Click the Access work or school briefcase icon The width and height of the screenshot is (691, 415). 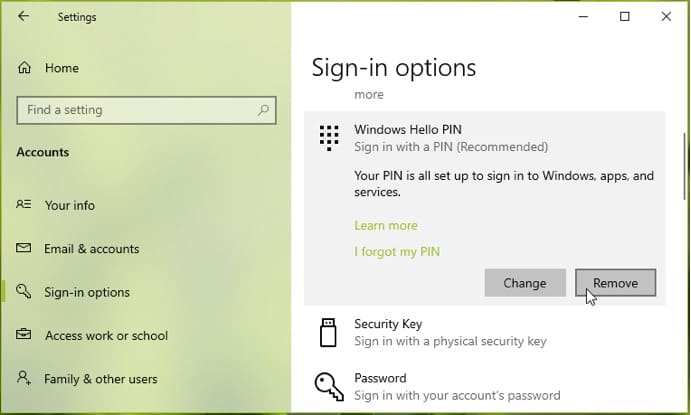coord(24,336)
